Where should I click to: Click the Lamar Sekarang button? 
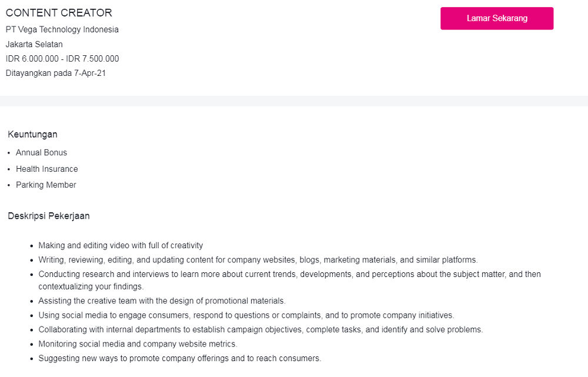(x=497, y=18)
